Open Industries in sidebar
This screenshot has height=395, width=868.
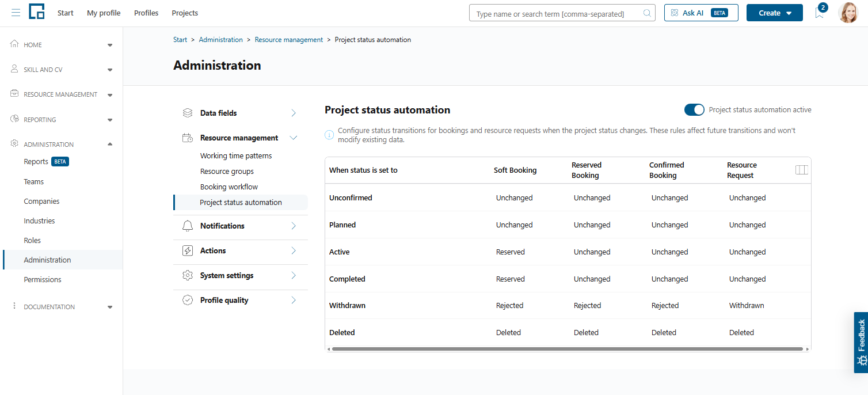(x=39, y=221)
